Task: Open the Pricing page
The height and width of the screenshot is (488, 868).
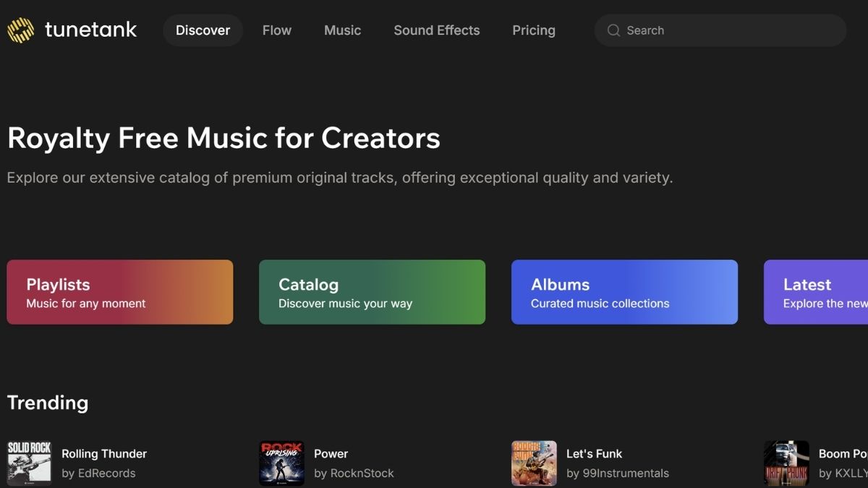Action: [534, 30]
